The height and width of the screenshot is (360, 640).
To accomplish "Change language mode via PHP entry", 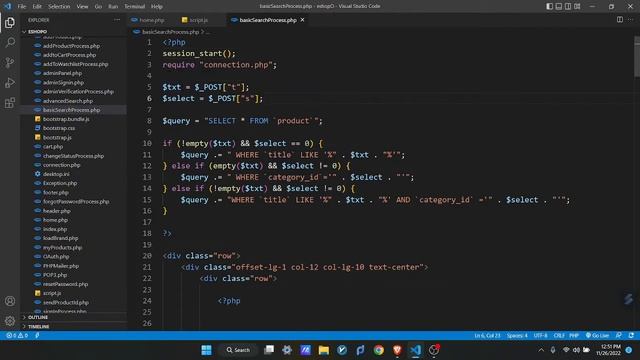I will [x=574, y=336].
